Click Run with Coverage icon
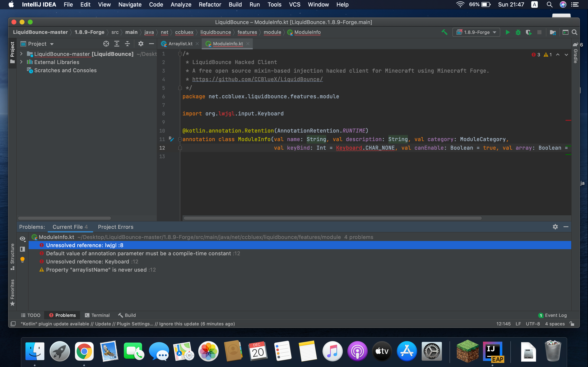Screen dimensions: 588x367 pos(528,32)
